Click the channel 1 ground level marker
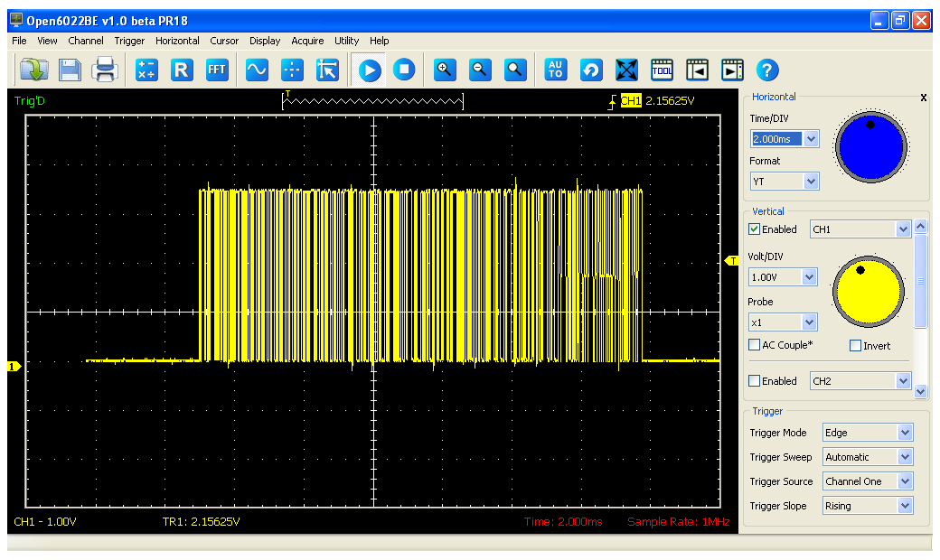The width and height of the screenshot is (940, 560). pyautogui.click(x=14, y=366)
